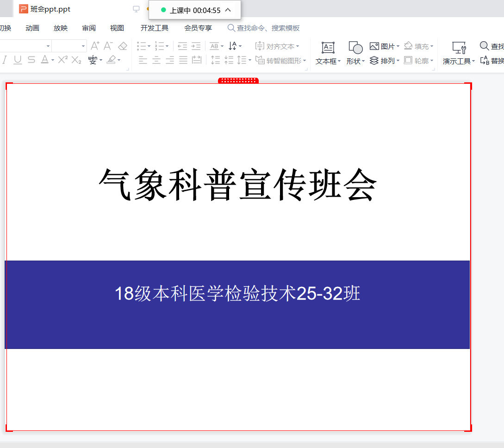Toggle center text alignment

156,60
